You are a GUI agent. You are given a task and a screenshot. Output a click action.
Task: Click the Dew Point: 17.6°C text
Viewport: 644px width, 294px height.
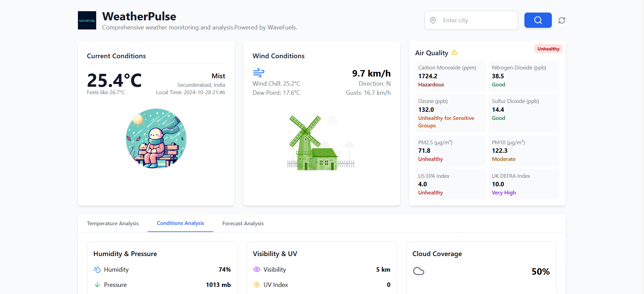pos(276,93)
